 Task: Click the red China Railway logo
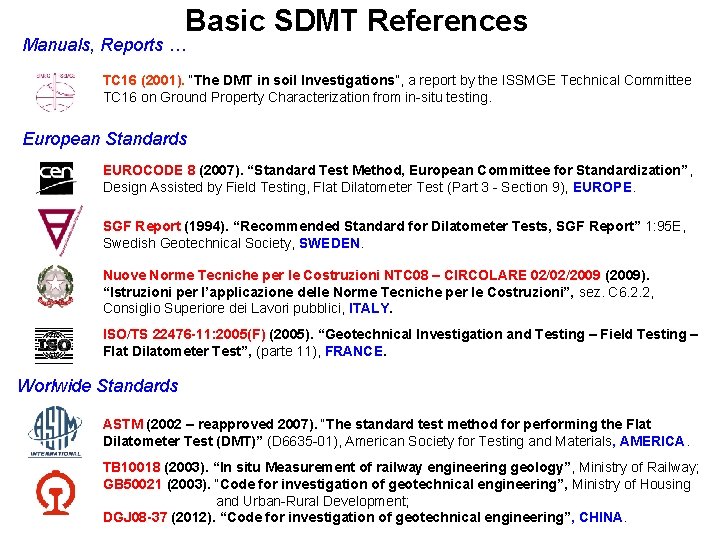coord(55,492)
